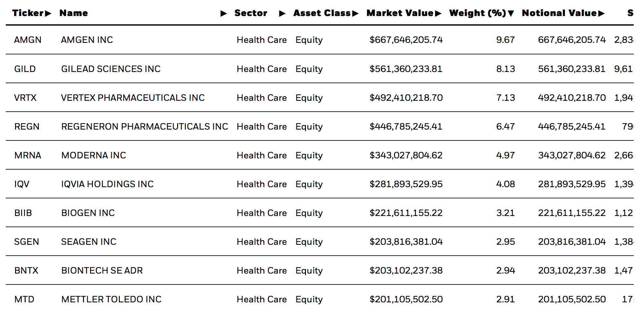The image size is (644, 311).
Task: Click the MTD ticker cell
Action: pos(24,299)
